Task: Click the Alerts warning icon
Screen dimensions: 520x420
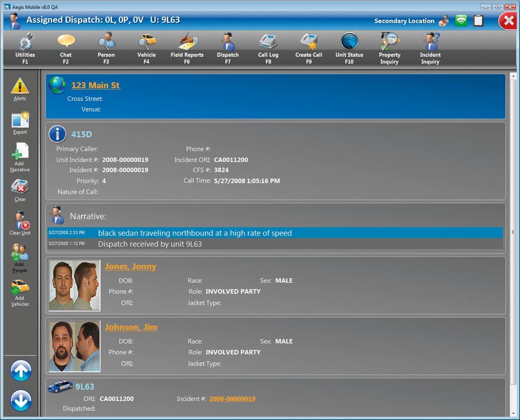Action: [20, 87]
